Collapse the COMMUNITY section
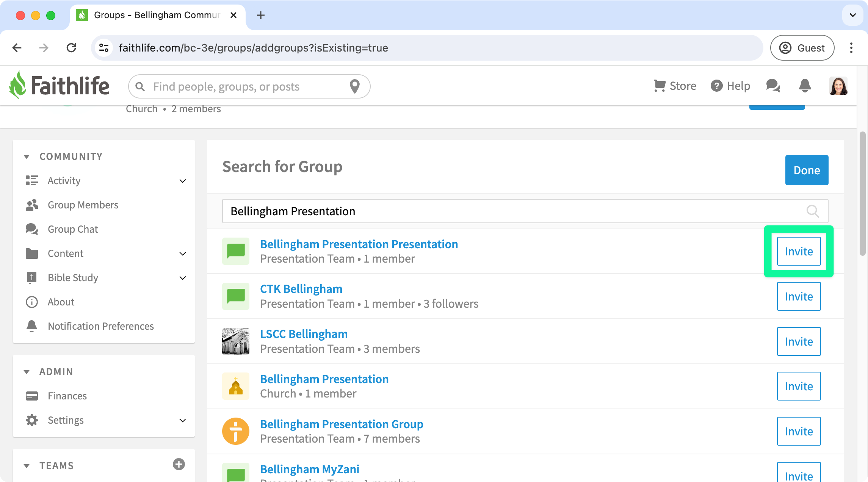The image size is (868, 482). coord(27,156)
